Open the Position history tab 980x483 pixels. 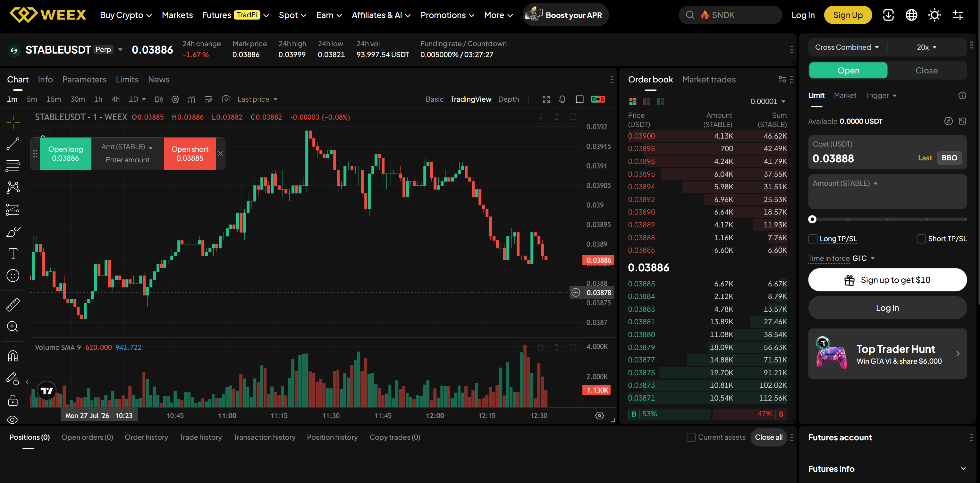tap(332, 437)
